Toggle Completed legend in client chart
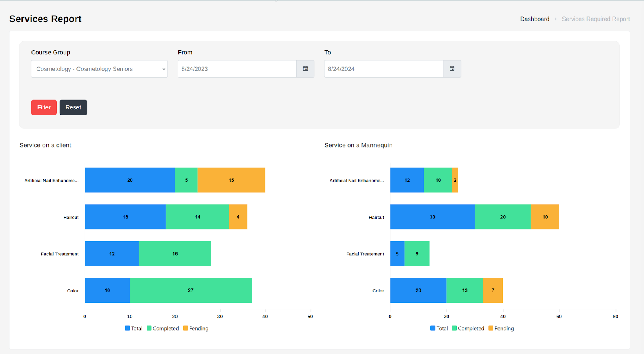Screen dimensions: 644x354 163,328
